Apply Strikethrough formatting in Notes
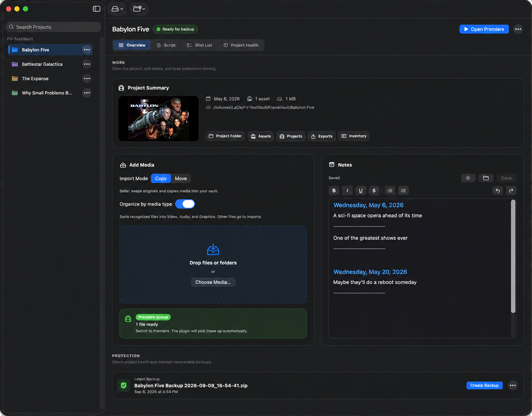This screenshot has height=416, width=532. (x=374, y=190)
